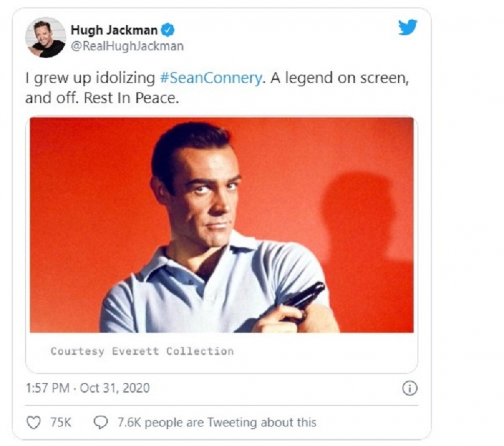Open 7.6K people are Tweeting about this

pyautogui.click(x=217, y=422)
